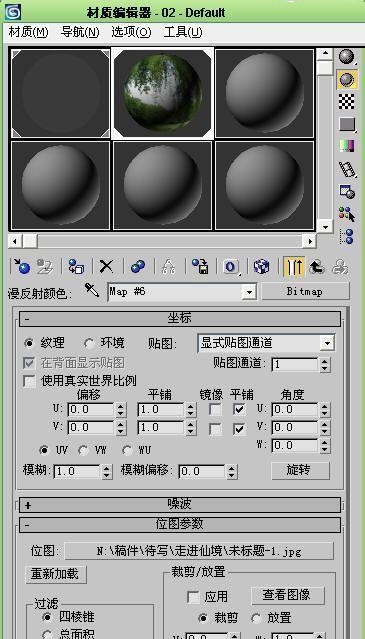
Task: Click the Sample UV Tiling icon
Action: point(347,125)
